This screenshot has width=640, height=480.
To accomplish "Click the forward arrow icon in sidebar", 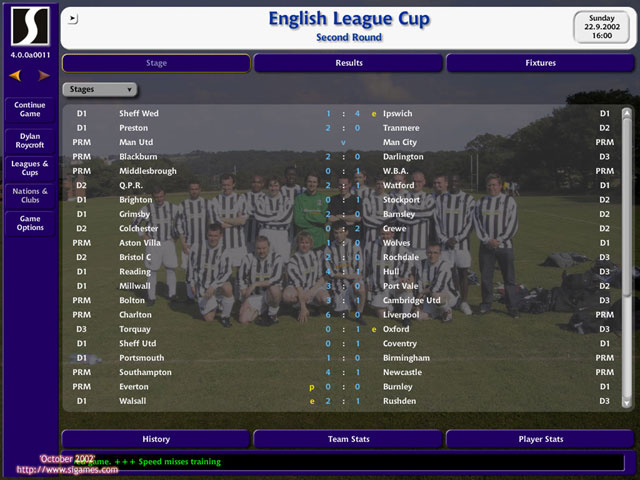I will click(44, 76).
